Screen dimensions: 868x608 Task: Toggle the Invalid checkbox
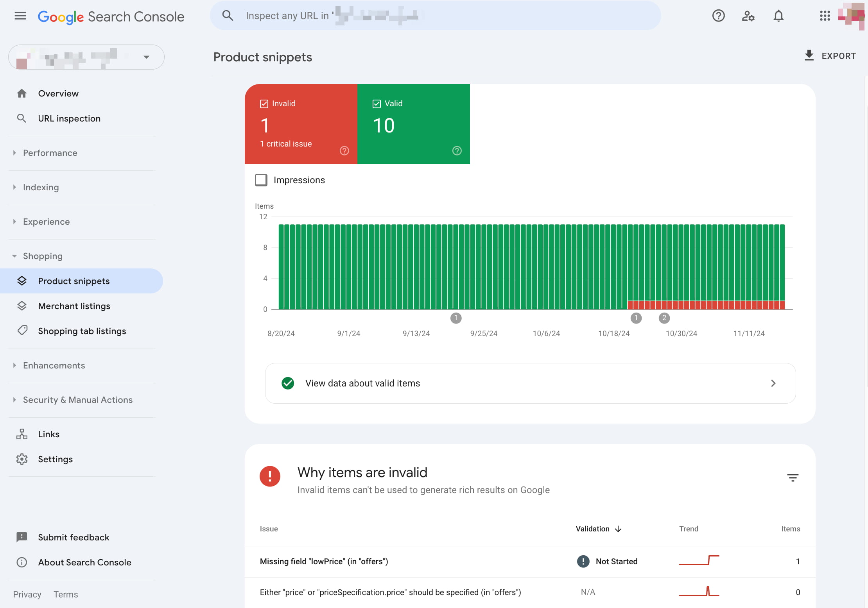264,104
